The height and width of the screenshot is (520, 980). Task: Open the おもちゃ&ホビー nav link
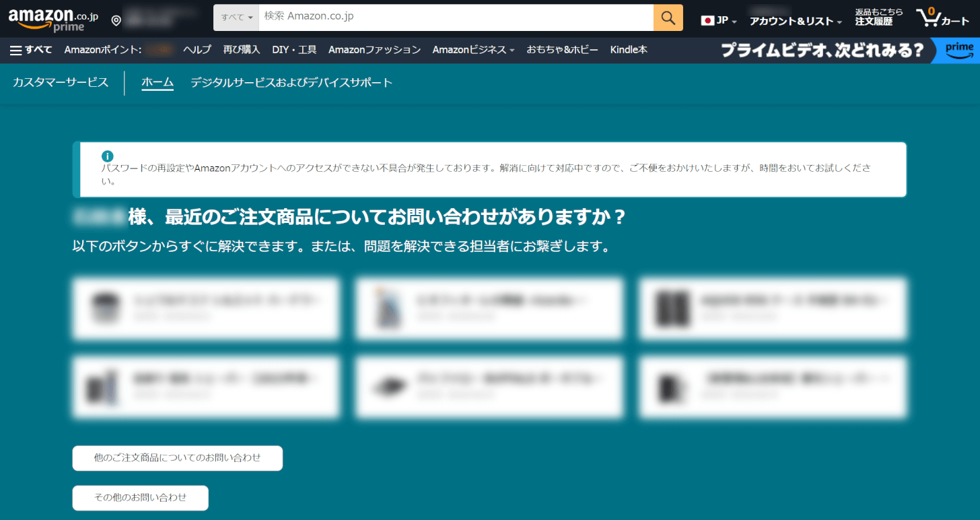click(x=562, y=50)
